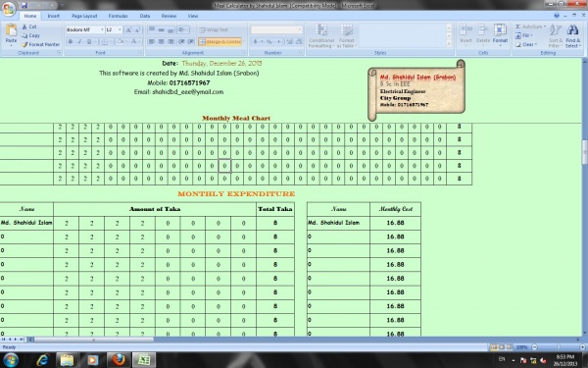588x368 pixels.
Task: Click the horizontal scrollbar thumb
Action: [94, 340]
